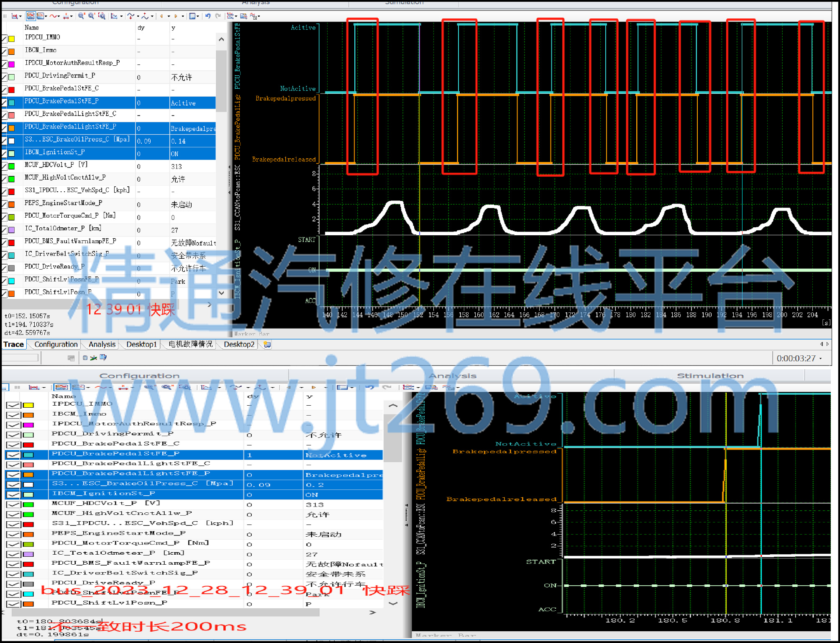Click scroll-up arrow of bottom signal list
840x643 pixels.
pyautogui.click(x=393, y=406)
